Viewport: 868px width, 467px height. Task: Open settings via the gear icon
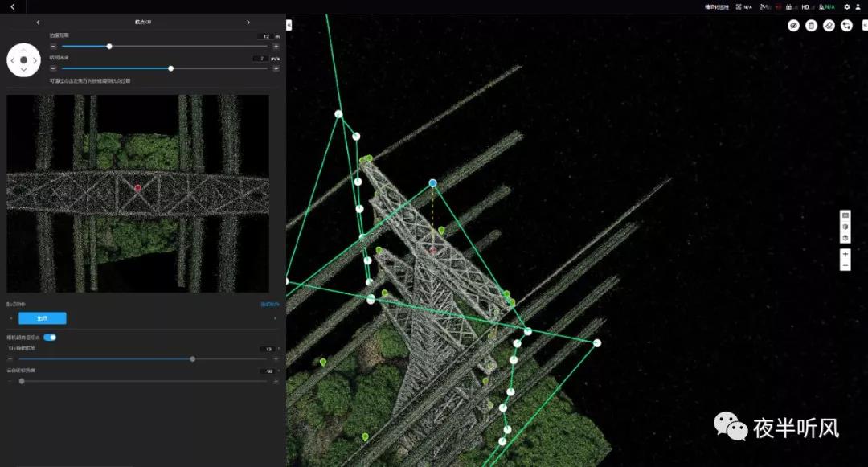pos(846,7)
